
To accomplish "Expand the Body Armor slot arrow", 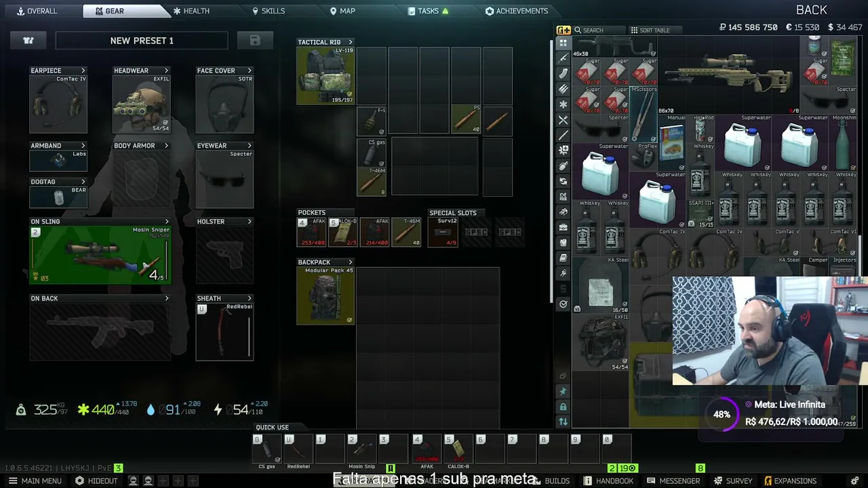I will [167, 146].
